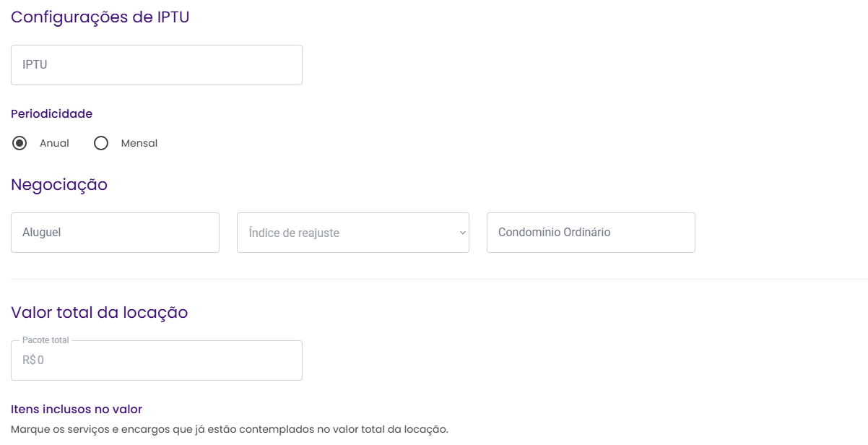Open the Índice de reajuste dropdown
This screenshot has width=868, height=445.
click(352, 233)
